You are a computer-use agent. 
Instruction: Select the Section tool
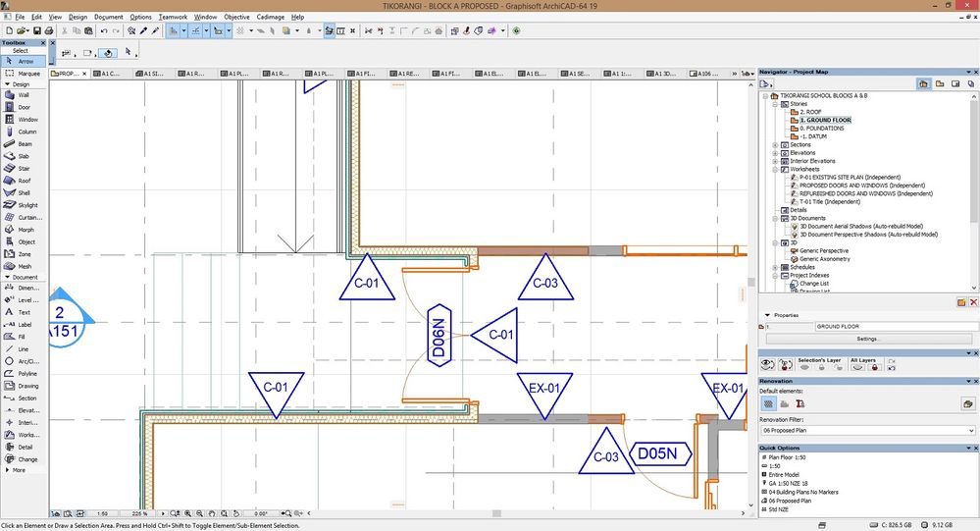24,398
